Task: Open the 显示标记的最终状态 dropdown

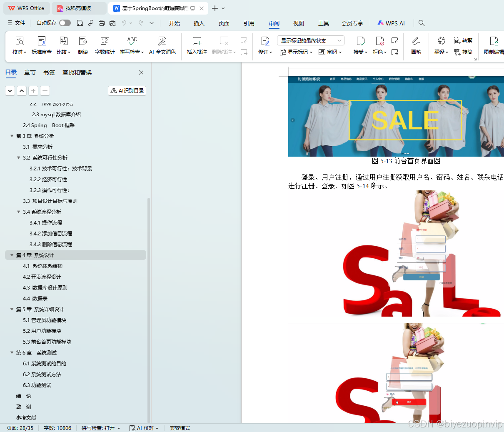Action: (310, 40)
